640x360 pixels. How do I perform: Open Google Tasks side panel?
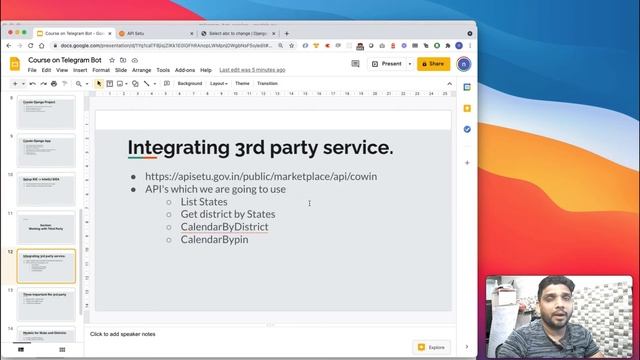pos(467,129)
